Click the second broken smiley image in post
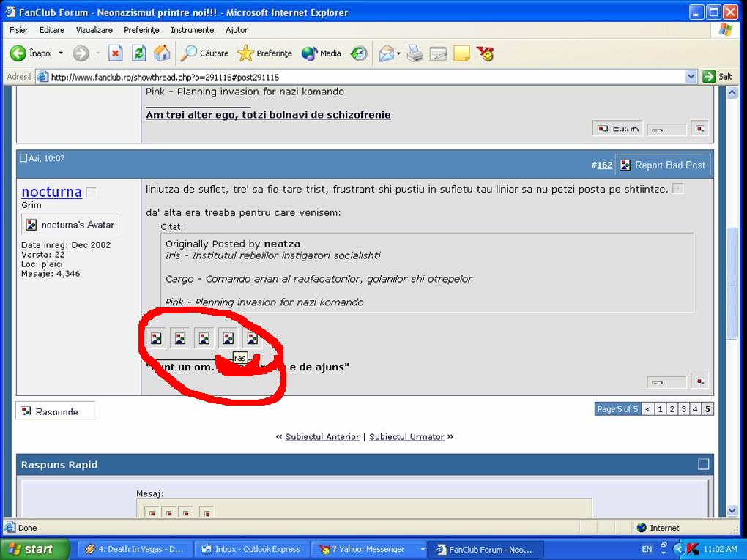This screenshot has height=560, width=747. [x=180, y=338]
